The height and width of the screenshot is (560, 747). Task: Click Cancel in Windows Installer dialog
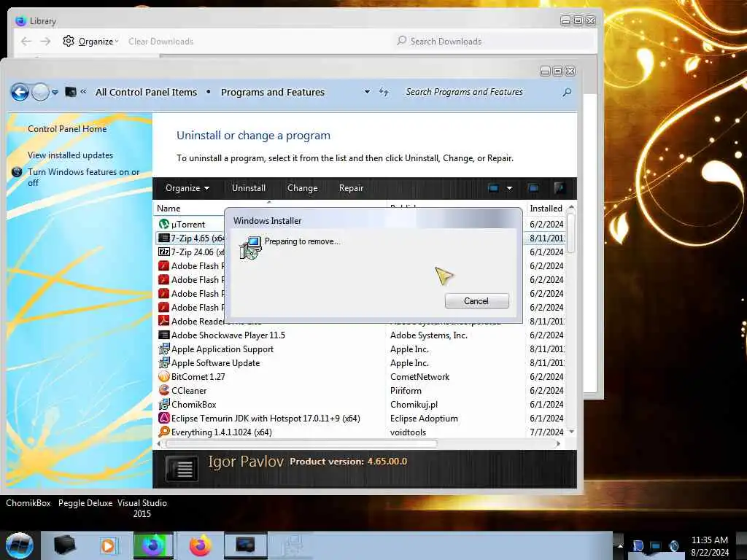(x=476, y=301)
